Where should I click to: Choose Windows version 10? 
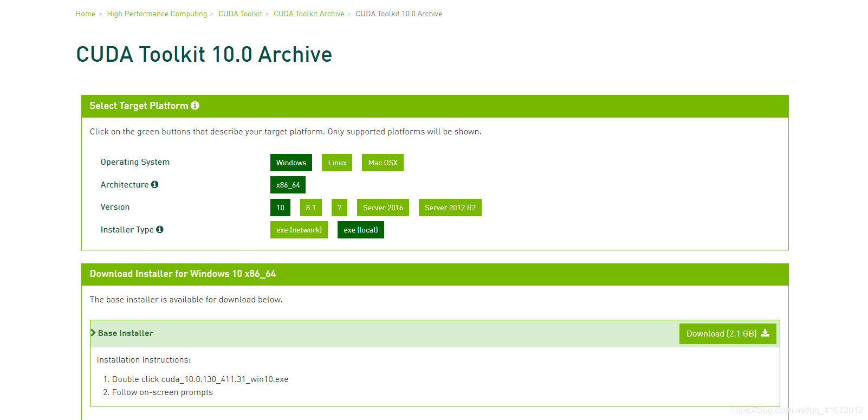280,208
